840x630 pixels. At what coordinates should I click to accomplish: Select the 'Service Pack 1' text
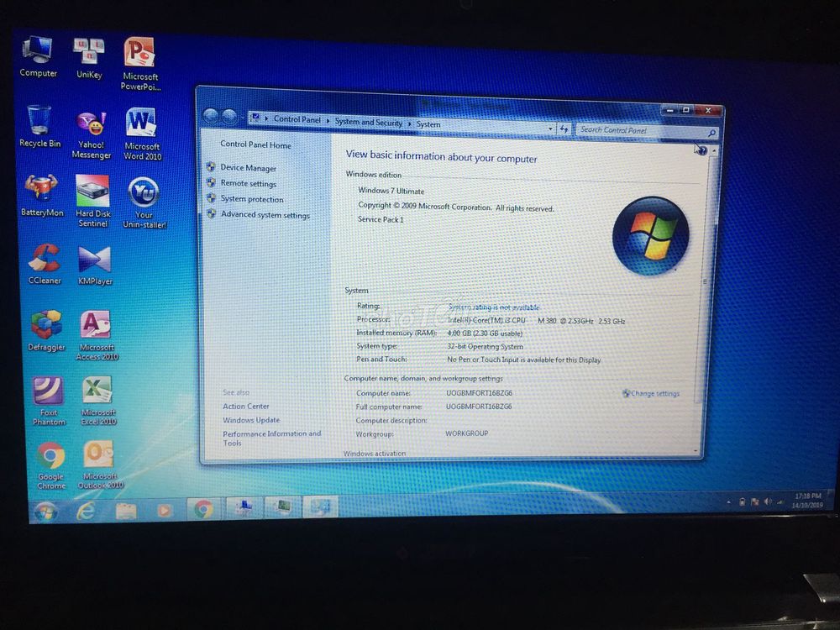(x=381, y=219)
